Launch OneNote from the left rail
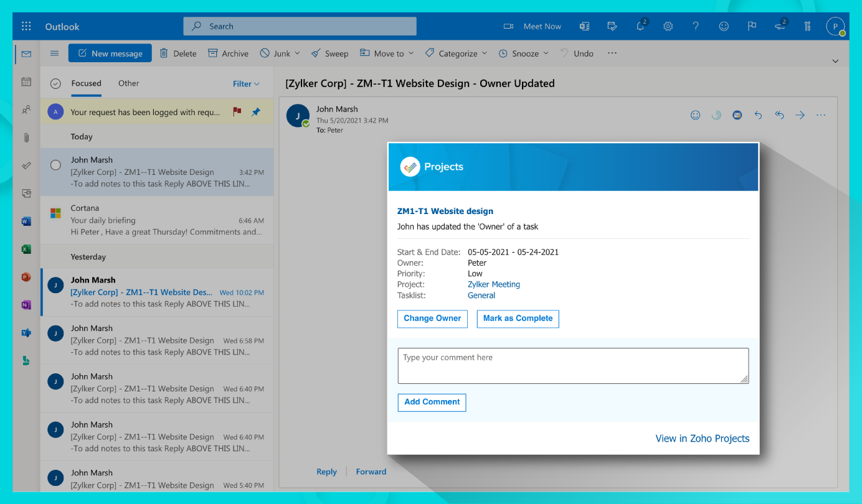Viewport: 862px width, 504px height. (26, 305)
